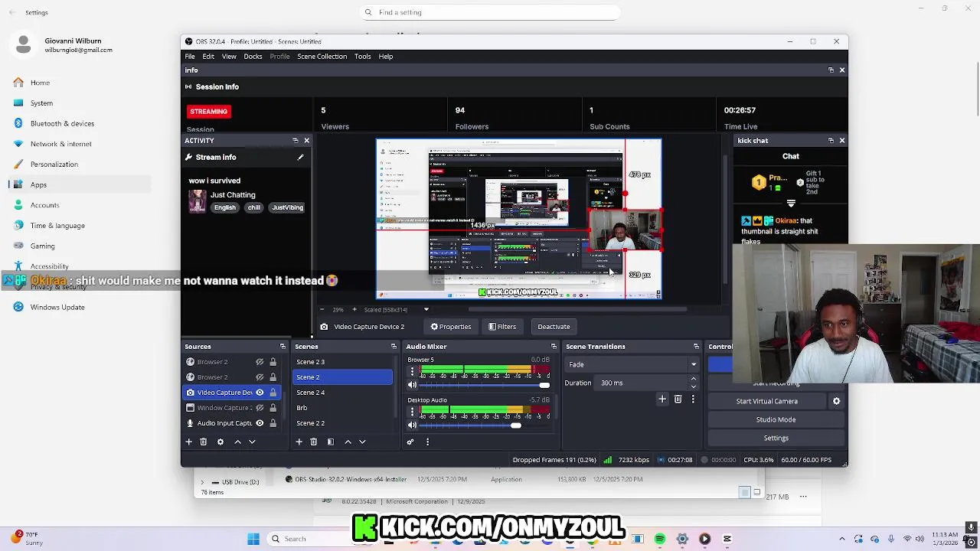Click Deactivate for Video Capture Device
Viewport: 980px width, 551px height.
[554, 327]
